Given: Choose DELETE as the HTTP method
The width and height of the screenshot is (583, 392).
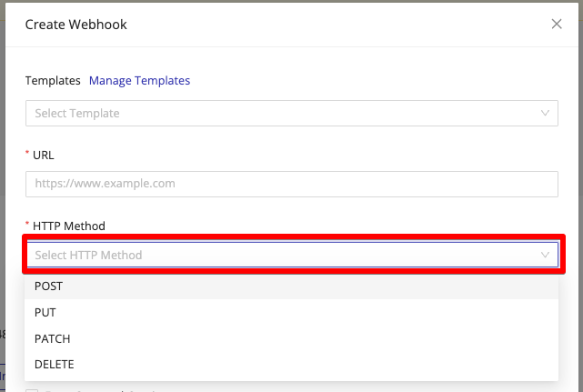Looking at the screenshot, I should pyautogui.click(x=291, y=365).
